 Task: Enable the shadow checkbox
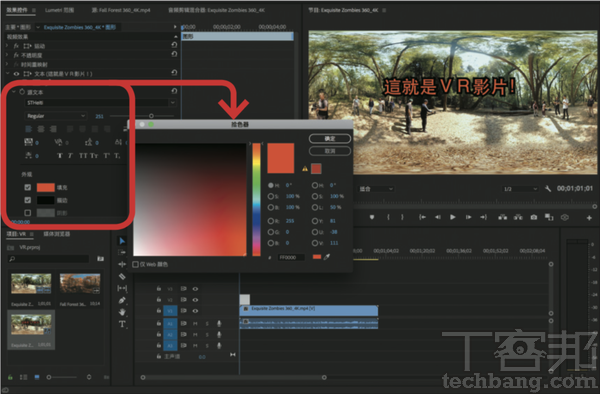pos(28,213)
